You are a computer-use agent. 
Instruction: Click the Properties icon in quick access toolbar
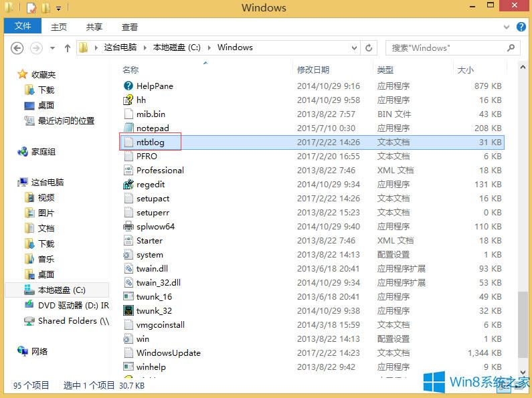(31, 9)
